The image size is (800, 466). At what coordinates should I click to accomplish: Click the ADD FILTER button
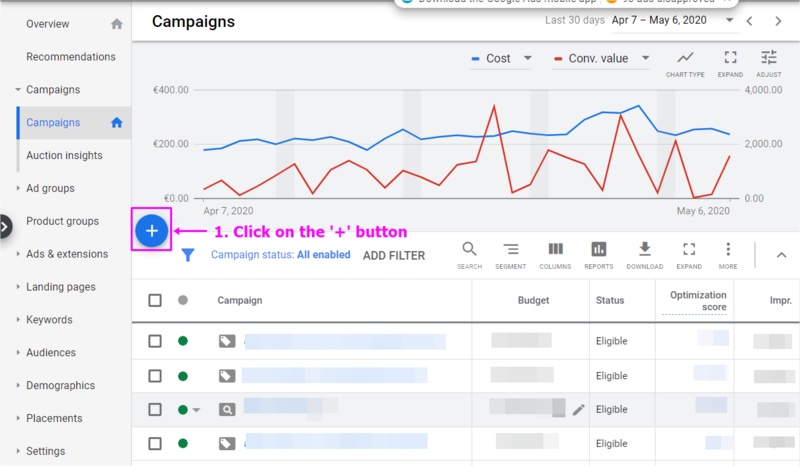point(393,256)
